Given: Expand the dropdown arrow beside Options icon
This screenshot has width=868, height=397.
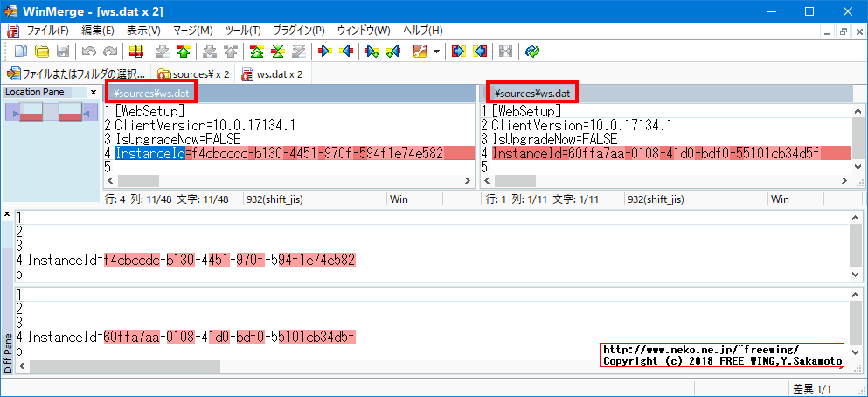Looking at the screenshot, I should click(436, 52).
